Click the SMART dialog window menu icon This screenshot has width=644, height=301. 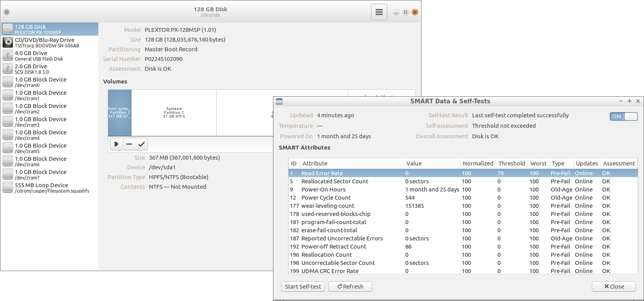click(279, 101)
